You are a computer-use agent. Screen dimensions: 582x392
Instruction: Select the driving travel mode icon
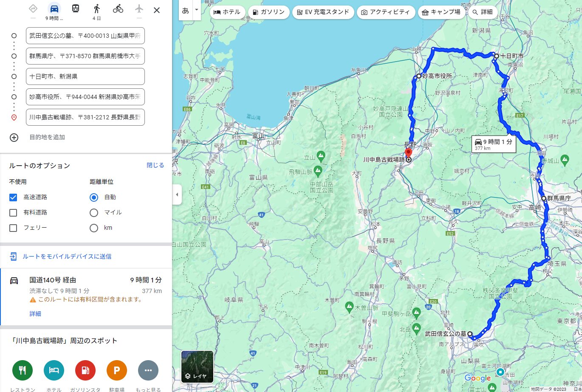[54, 9]
